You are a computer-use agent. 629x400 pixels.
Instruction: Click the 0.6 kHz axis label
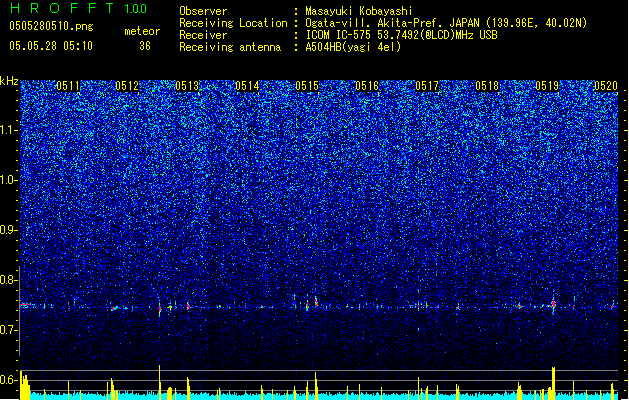click(9, 380)
